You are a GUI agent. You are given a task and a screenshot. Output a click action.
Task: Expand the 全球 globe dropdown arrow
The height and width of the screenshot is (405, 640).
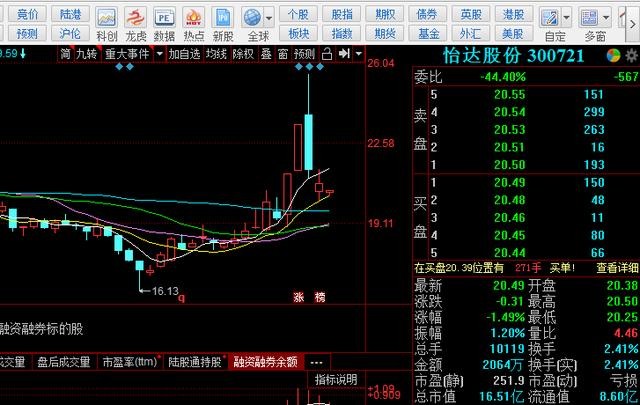pos(269,18)
